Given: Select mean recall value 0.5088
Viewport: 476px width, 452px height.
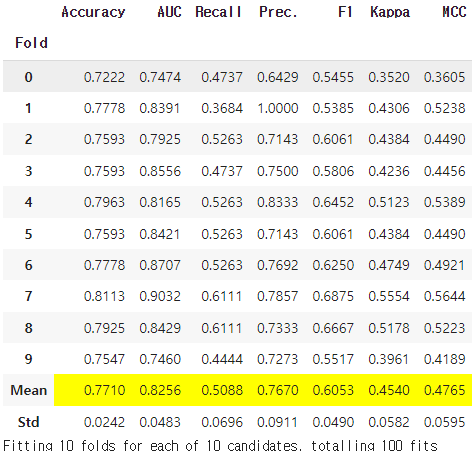Looking at the screenshot, I should coord(222,390).
